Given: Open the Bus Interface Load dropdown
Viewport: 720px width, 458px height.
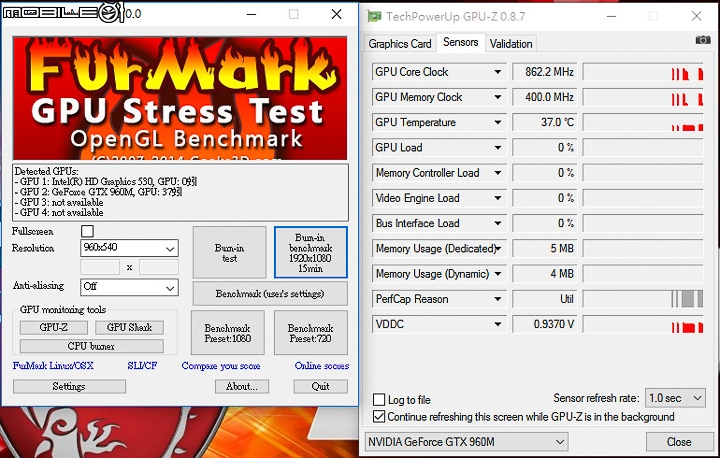Looking at the screenshot, I should [x=497, y=224].
